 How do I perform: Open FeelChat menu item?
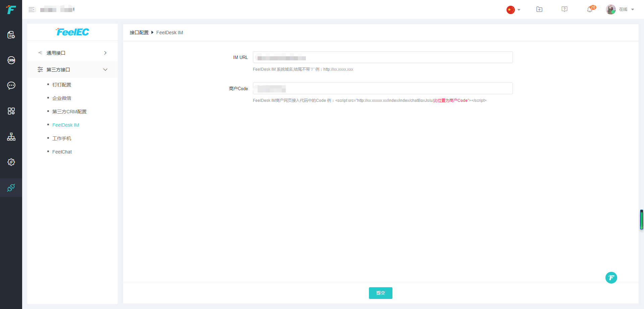[x=62, y=152]
